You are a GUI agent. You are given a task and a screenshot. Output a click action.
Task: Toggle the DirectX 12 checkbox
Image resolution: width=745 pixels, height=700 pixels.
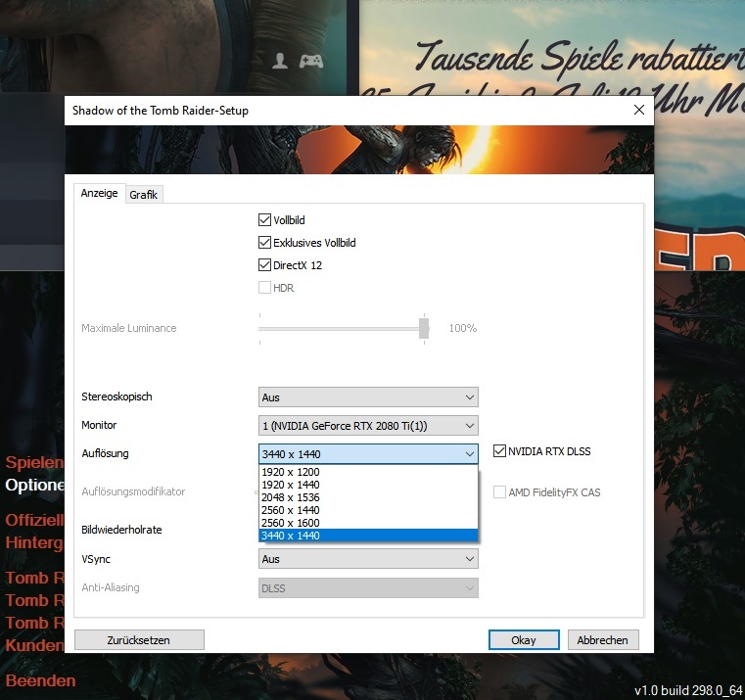click(x=264, y=265)
